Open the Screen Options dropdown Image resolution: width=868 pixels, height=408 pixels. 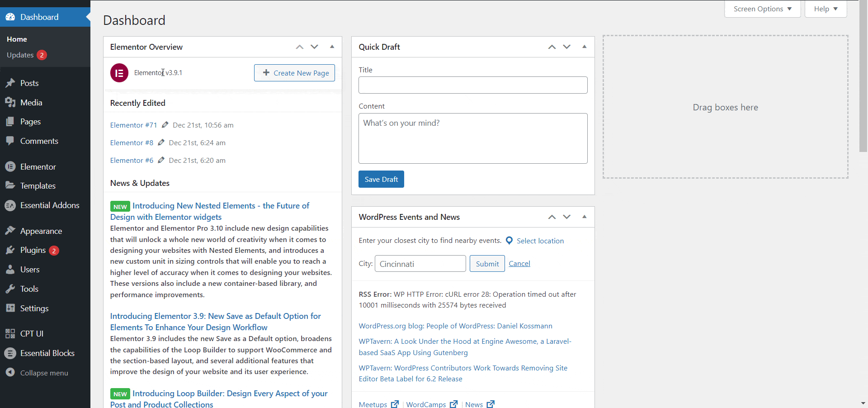point(762,9)
